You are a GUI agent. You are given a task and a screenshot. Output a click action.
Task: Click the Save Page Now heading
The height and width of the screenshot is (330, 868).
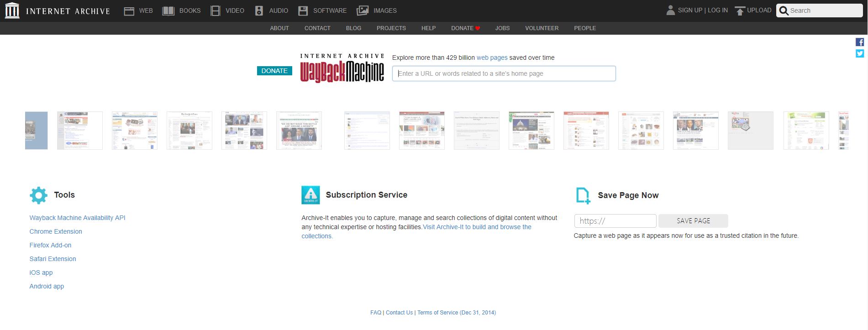[x=628, y=195]
